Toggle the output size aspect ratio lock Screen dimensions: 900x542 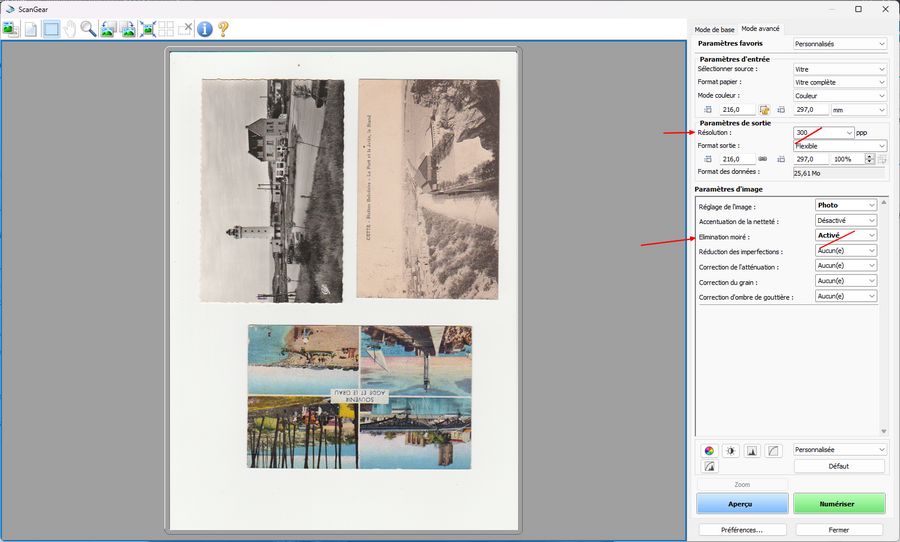tap(763, 159)
